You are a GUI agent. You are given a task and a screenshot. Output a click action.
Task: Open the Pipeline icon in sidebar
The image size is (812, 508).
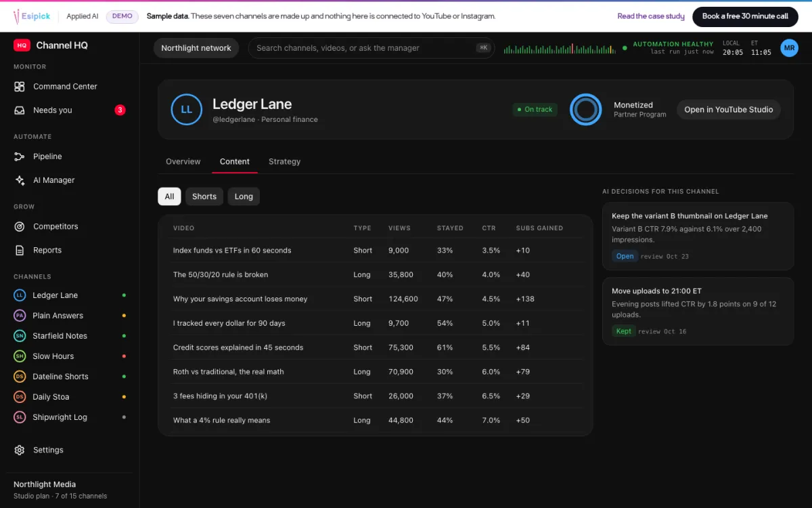click(x=20, y=156)
